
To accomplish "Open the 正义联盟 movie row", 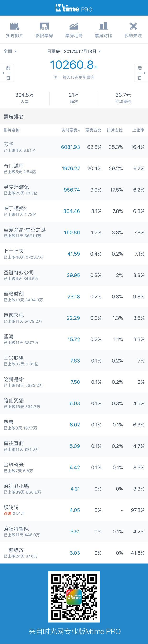I will [x=74, y=361].
